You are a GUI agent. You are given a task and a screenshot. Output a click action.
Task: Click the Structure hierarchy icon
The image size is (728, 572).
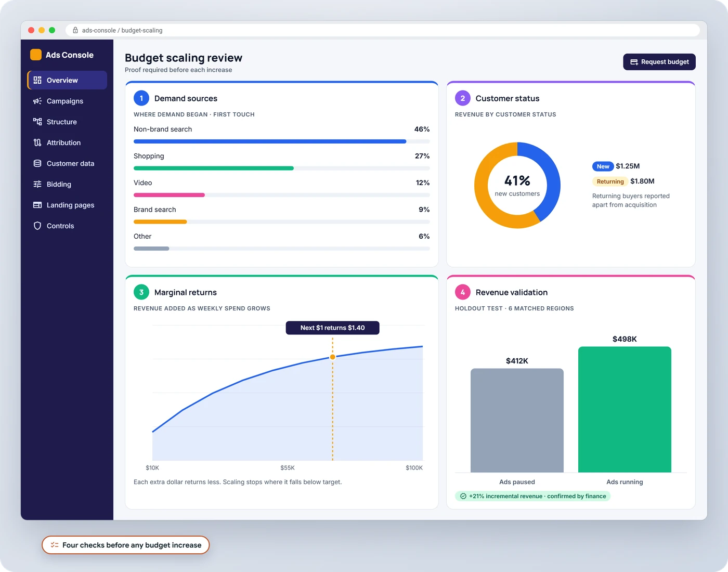[37, 122]
